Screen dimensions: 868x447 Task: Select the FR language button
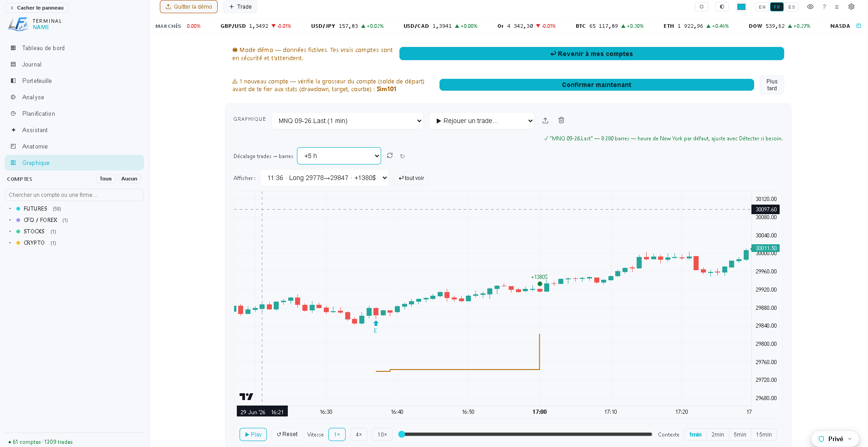(x=777, y=7)
